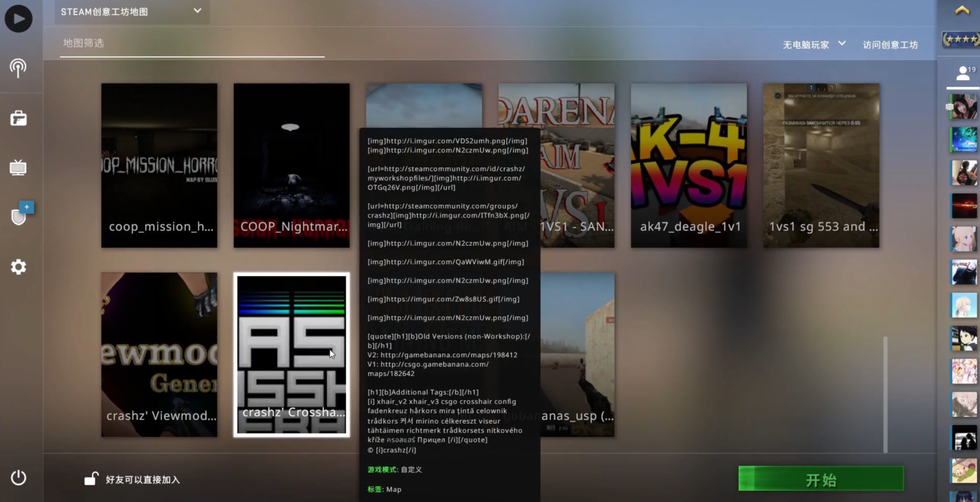
Task: Click the first friend avatar, just below the friends list icon
Action: click(964, 107)
